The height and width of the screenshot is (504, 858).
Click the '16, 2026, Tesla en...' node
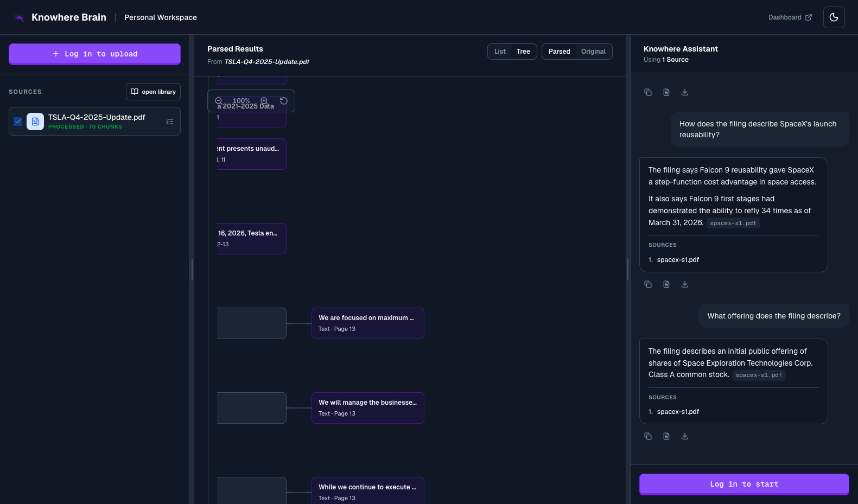point(251,239)
